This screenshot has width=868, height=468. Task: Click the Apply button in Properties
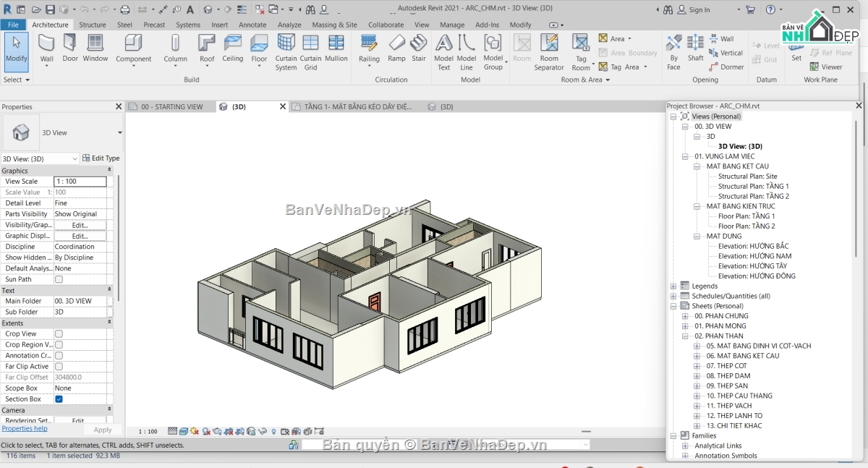pos(103,430)
